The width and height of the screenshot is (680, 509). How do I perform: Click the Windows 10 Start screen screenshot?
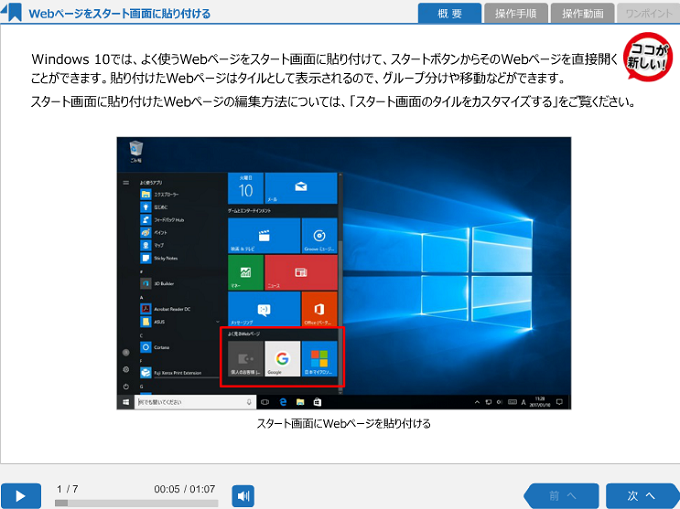[343, 273]
